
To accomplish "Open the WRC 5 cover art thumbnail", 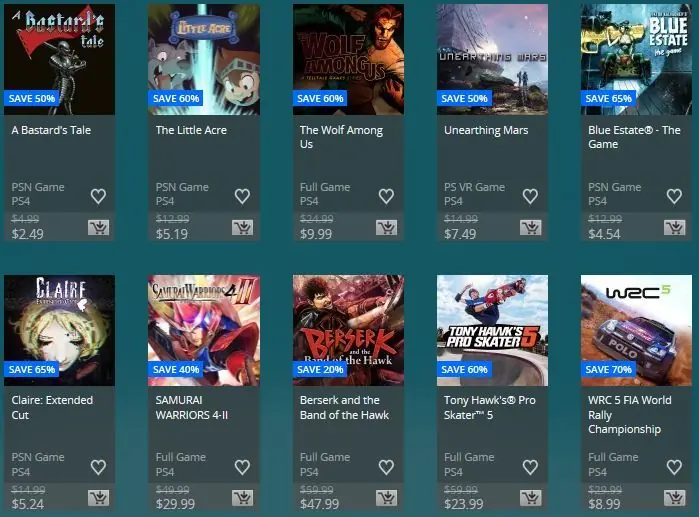I will (636, 330).
